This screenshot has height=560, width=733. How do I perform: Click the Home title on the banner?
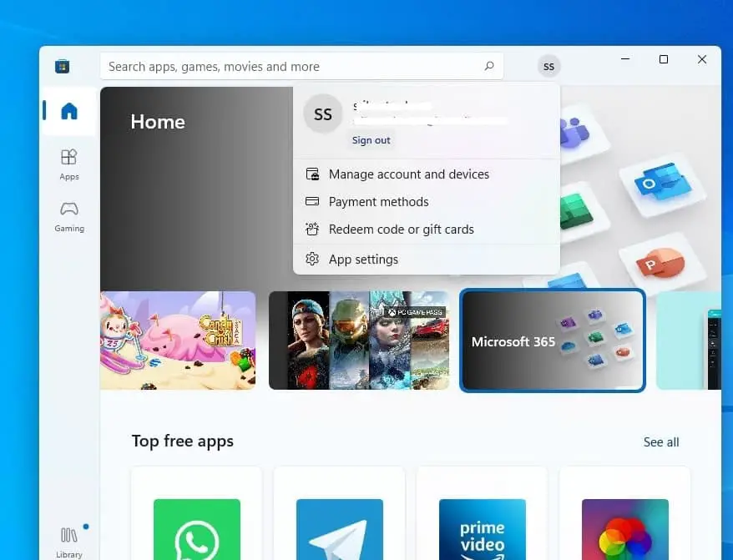click(x=158, y=122)
